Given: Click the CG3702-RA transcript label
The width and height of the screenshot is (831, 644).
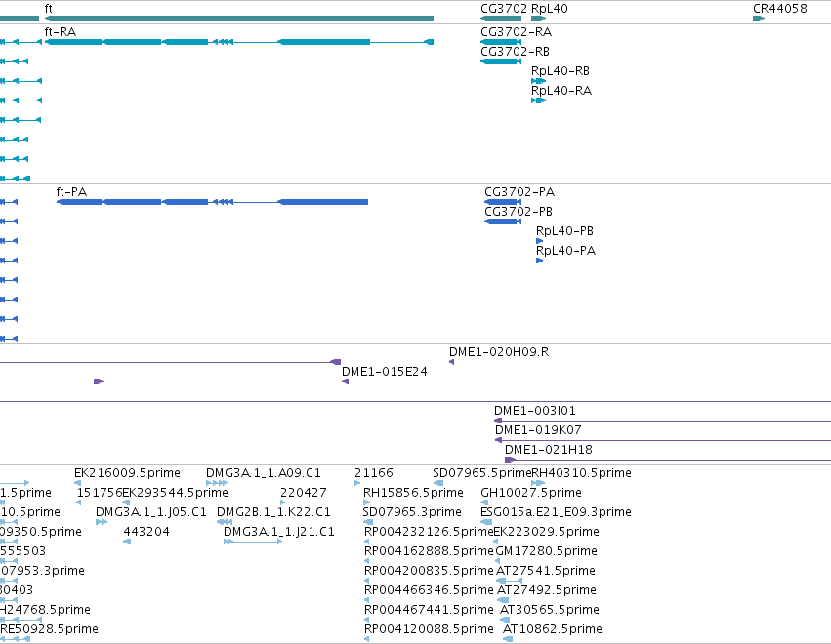Looking at the screenshot, I should pos(516,32).
